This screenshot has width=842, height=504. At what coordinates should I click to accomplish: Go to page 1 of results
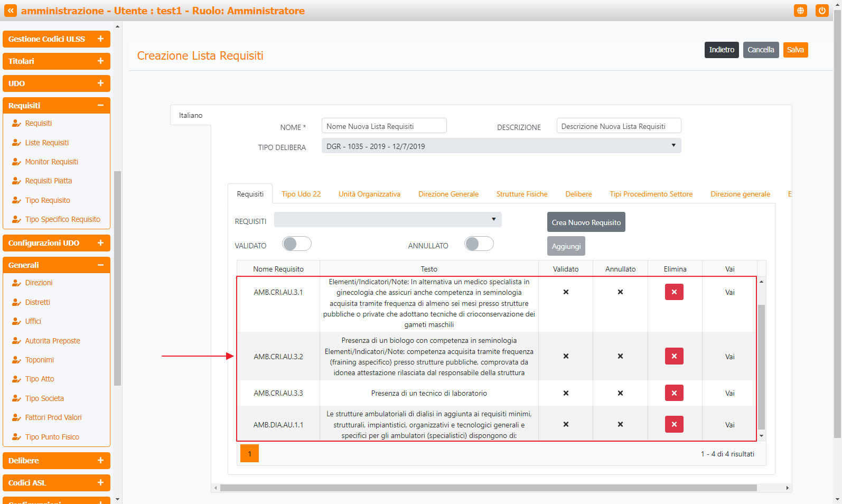click(249, 454)
